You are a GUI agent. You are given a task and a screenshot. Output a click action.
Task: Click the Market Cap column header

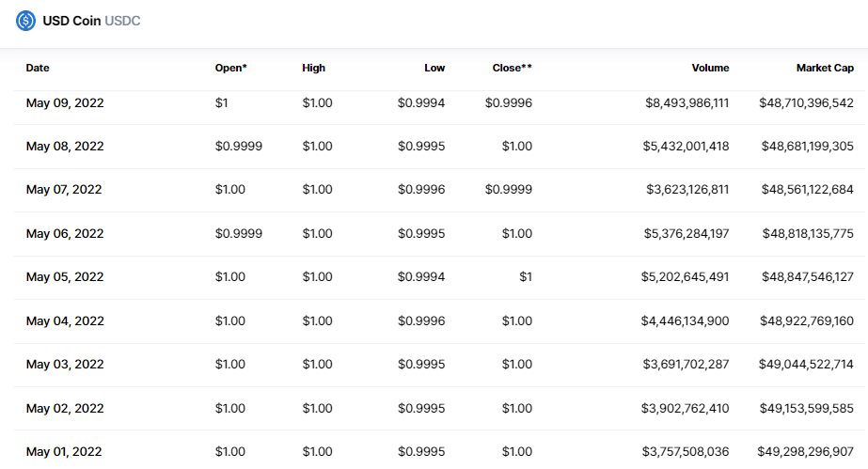825,68
